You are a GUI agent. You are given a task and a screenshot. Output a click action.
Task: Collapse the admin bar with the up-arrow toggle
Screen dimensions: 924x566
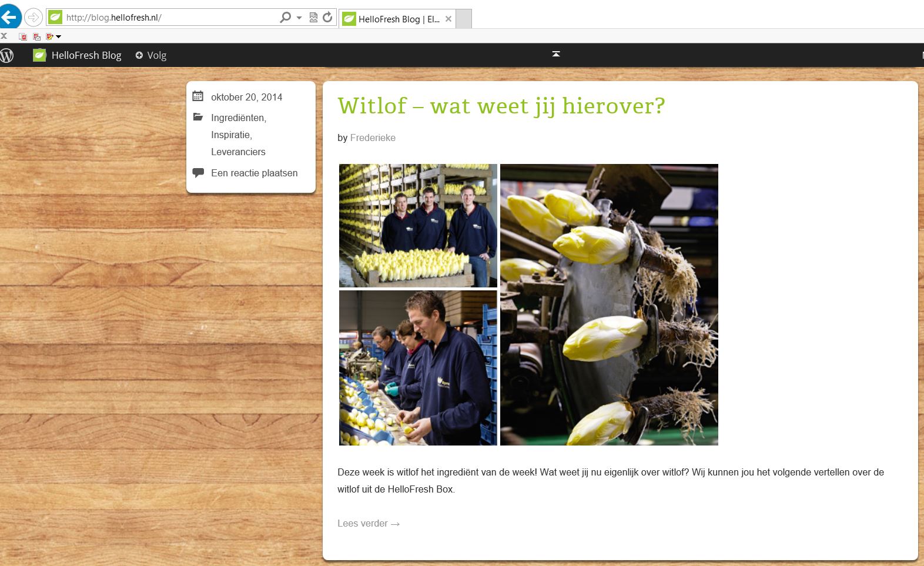pyautogui.click(x=556, y=54)
